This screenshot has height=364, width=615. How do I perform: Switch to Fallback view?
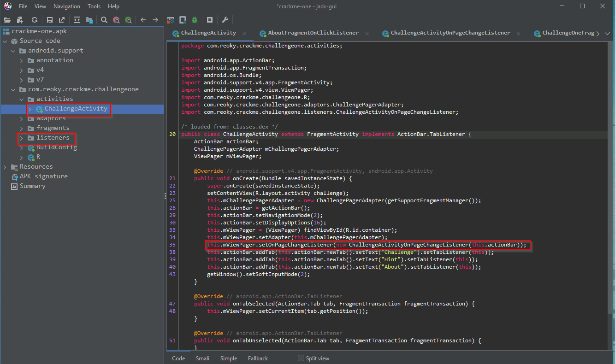pos(258,358)
